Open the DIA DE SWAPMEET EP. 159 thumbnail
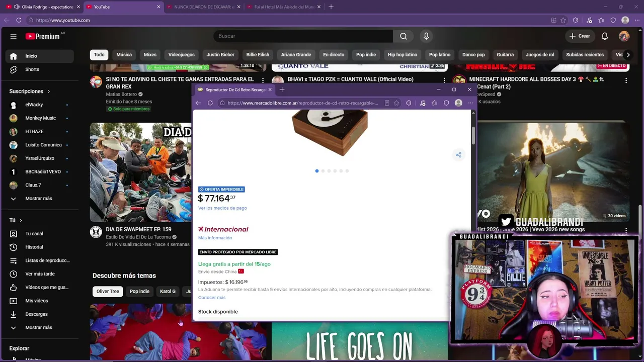The image size is (644, 362). point(141,172)
